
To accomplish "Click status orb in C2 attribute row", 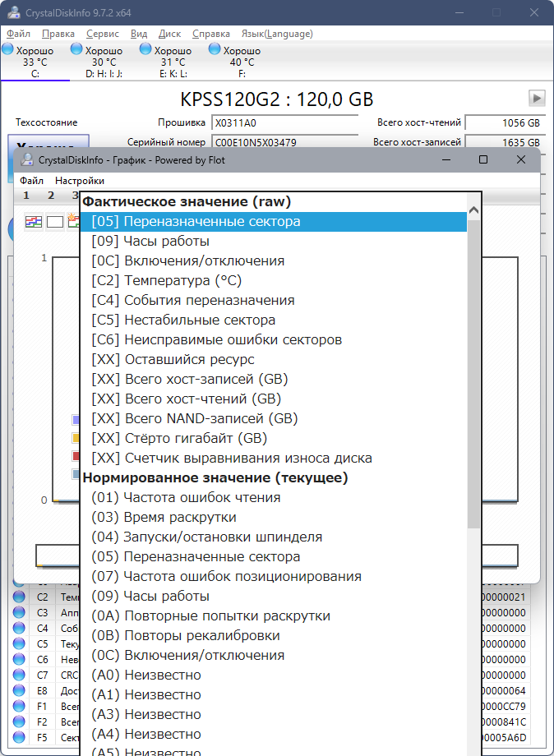I will [19, 597].
